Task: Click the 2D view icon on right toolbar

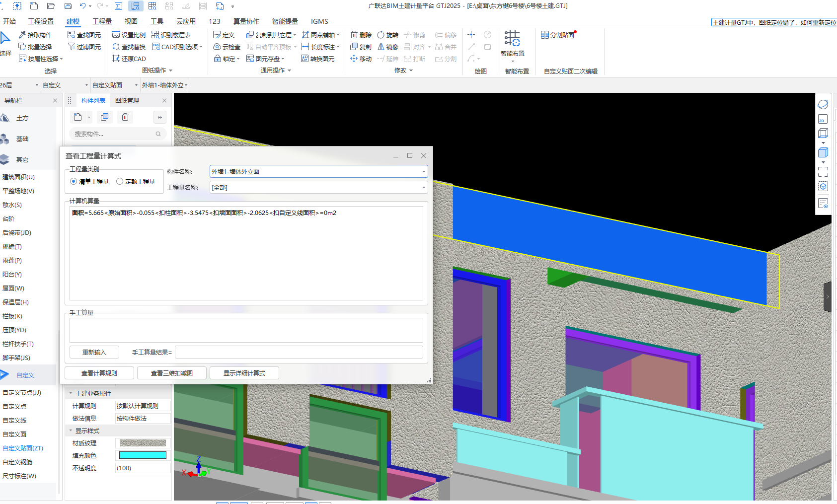Action: [823, 119]
